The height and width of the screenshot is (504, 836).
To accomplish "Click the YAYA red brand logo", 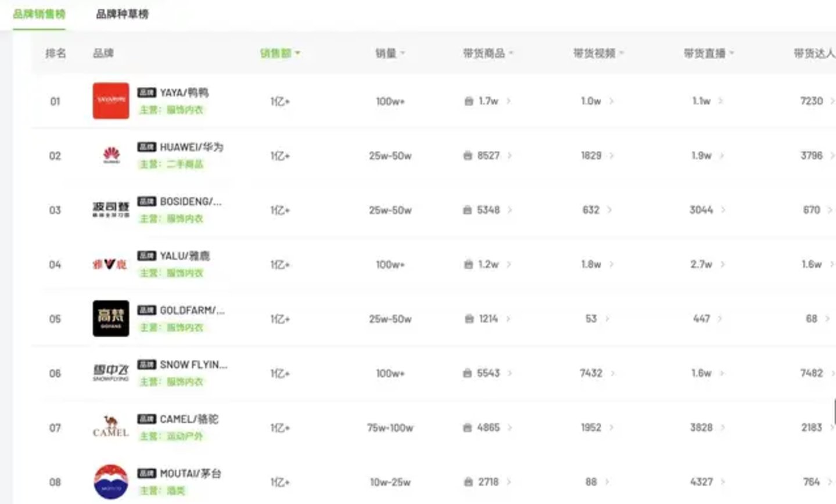I will click(x=111, y=101).
